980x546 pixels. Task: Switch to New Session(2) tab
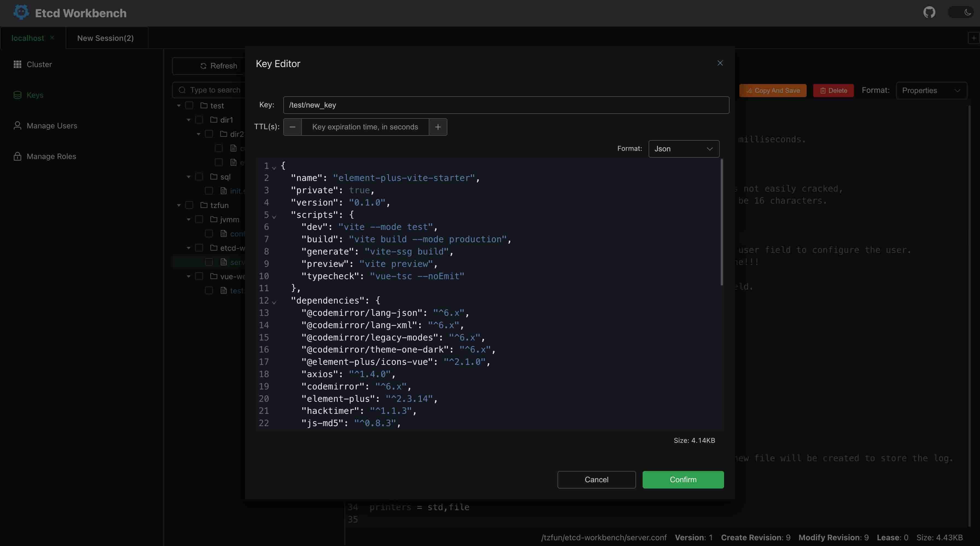click(x=105, y=38)
